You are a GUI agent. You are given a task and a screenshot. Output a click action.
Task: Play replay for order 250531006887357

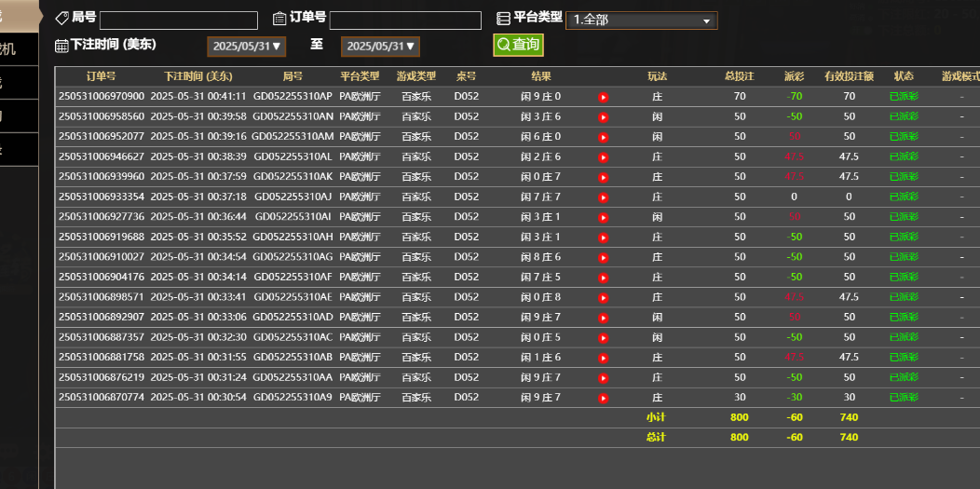tap(603, 338)
